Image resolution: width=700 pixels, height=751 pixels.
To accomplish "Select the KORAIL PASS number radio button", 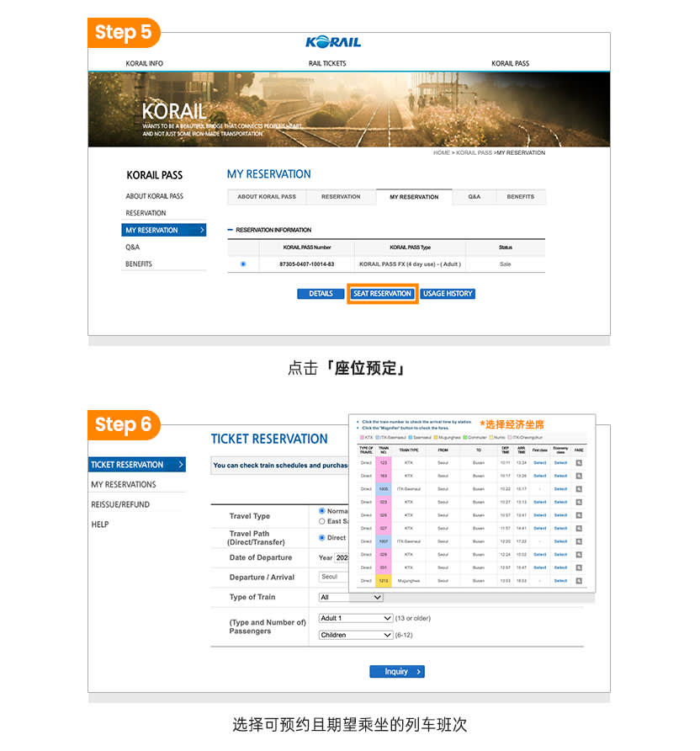I will click(243, 264).
